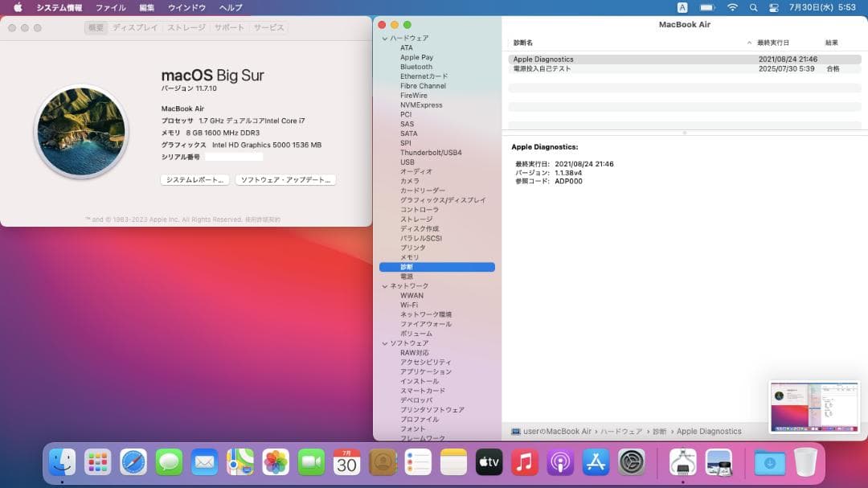The width and height of the screenshot is (868, 488).
Task: Open the Calendar app showing the 30th
Action: [x=346, y=462]
